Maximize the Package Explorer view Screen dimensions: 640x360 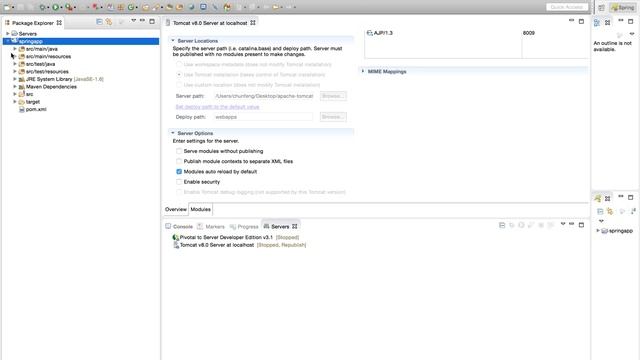pos(152,21)
